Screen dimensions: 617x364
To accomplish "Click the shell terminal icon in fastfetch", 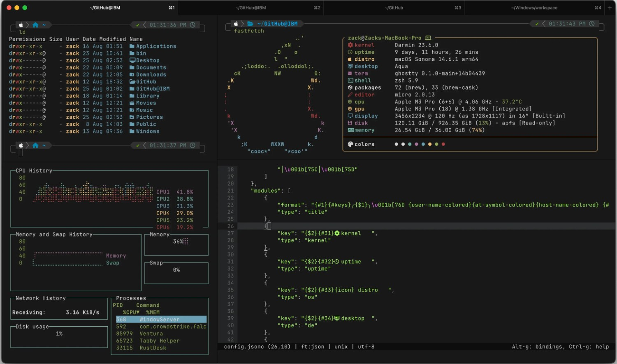I will tap(350, 81).
